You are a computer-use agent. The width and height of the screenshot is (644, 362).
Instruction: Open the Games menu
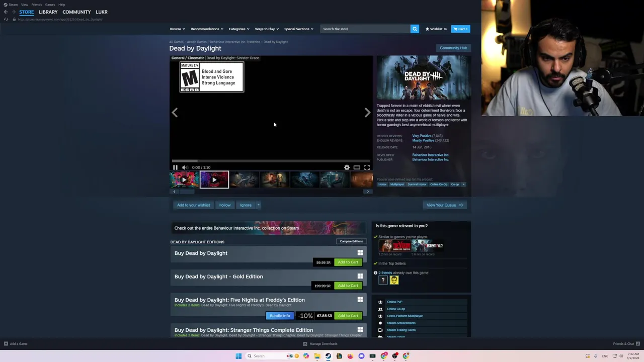pos(50,5)
